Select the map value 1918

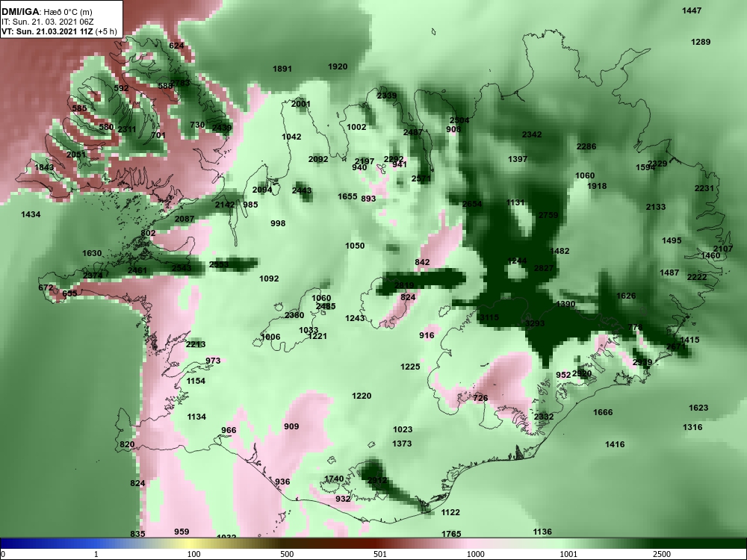[597, 186]
